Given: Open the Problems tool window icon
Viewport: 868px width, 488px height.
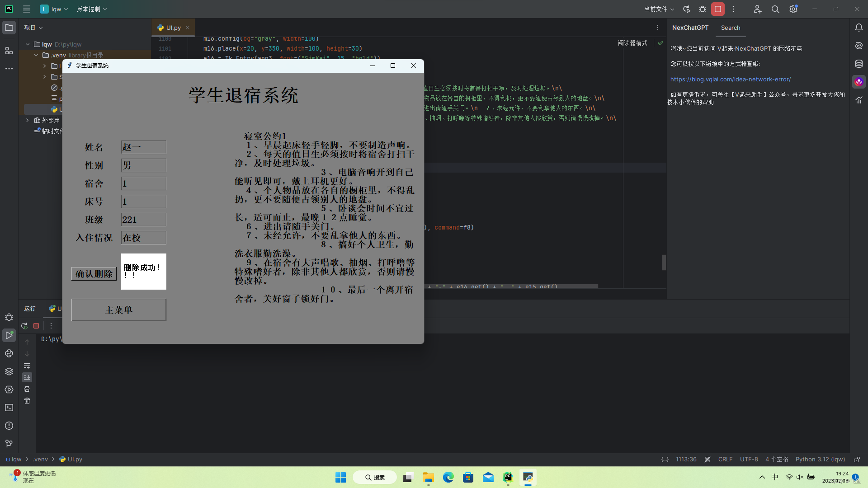Looking at the screenshot, I should [9, 426].
